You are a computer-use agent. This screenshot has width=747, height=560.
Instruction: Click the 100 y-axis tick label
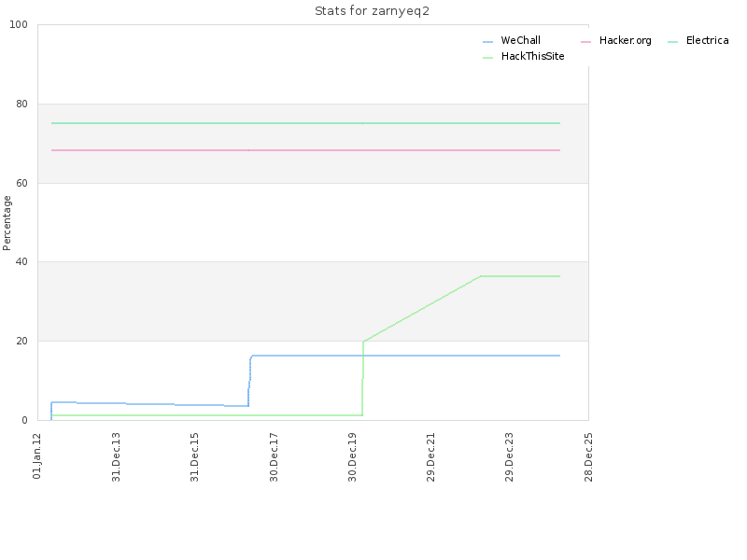pos(19,25)
